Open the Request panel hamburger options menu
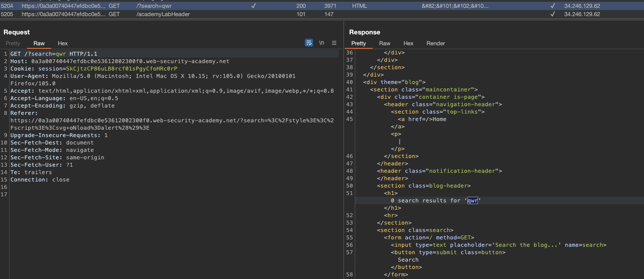This screenshot has height=279, width=644. click(334, 43)
